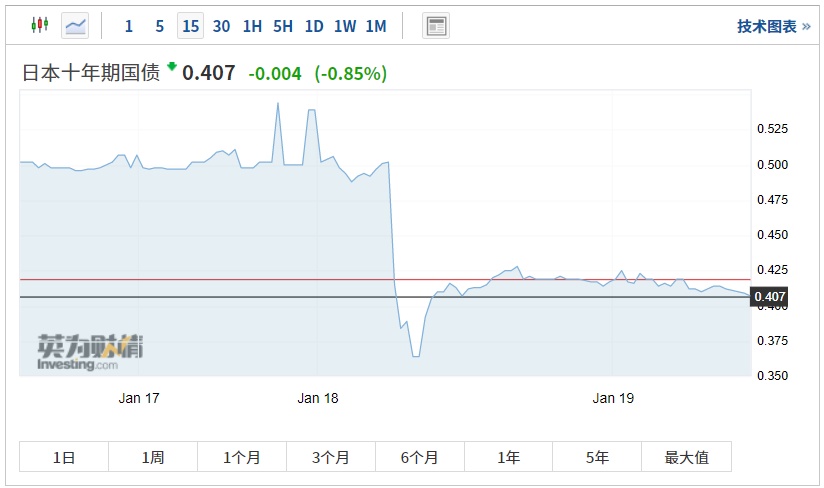This screenshot has height=488, width=824.
Task: View the 5年 range
Action: [x=598, y=457]
